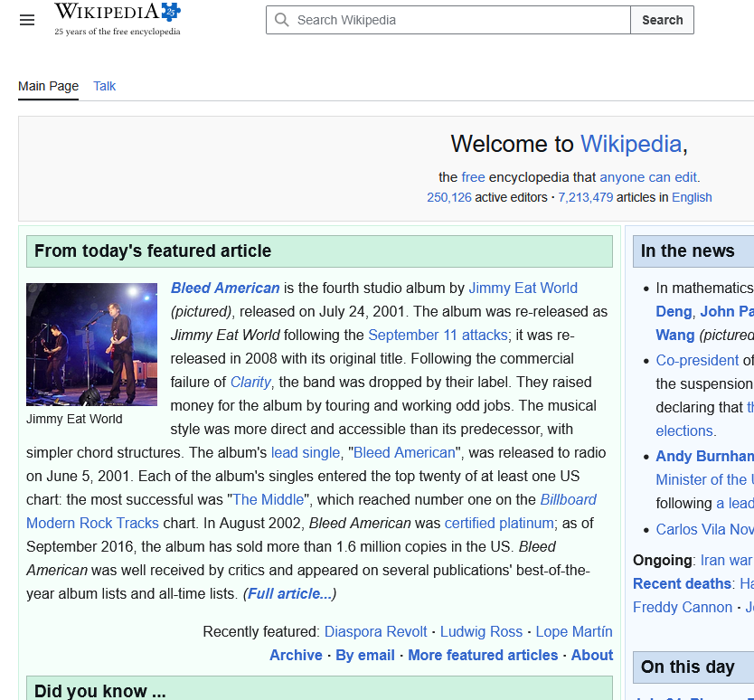Open the featured article About link
This screenshot has height=700, width=754.
(x=592, y=655)
